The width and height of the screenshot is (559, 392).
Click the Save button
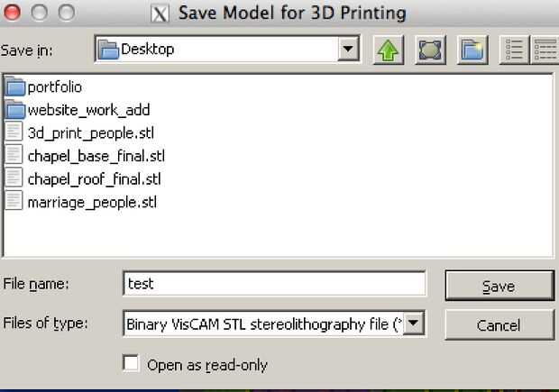point(499,286)
